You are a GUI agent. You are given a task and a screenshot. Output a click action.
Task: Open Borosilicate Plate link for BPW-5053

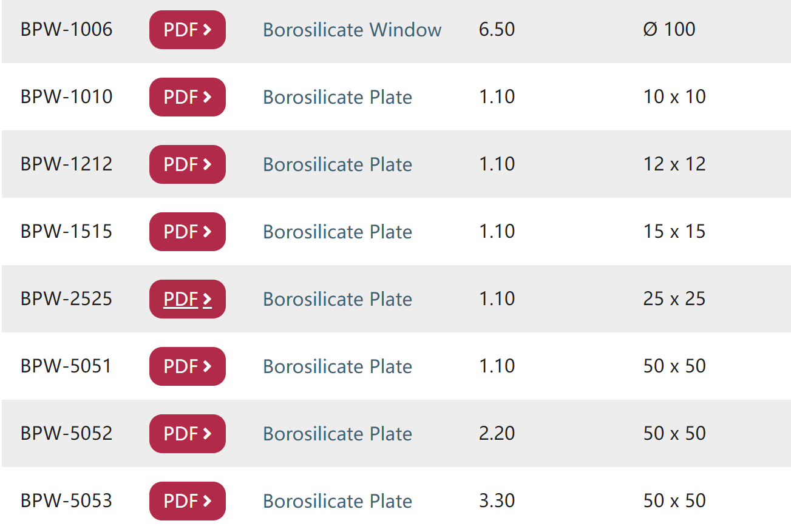[x=338, y=501]
